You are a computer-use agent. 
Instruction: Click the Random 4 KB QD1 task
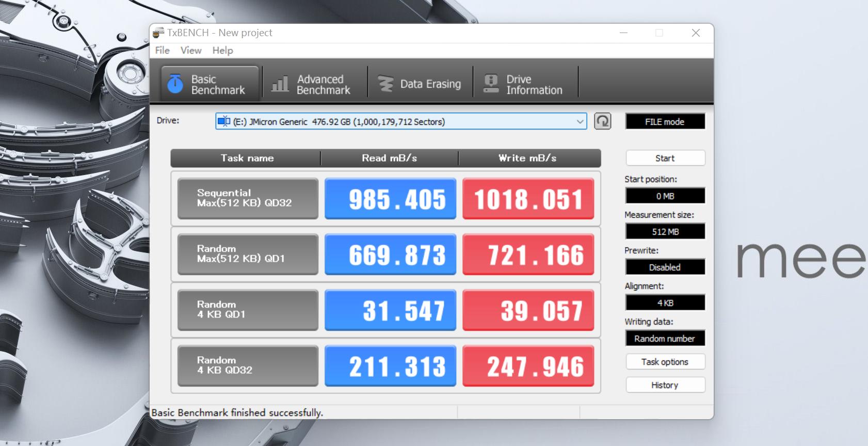click(x=248, y=310)
